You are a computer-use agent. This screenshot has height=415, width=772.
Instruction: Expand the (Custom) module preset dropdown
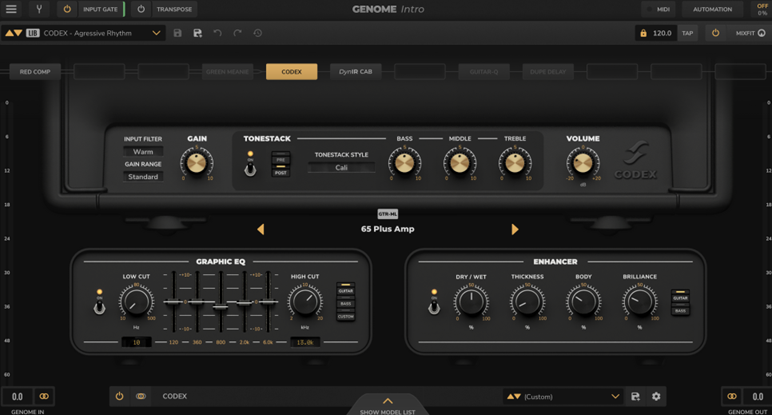[x=615, y=396]
